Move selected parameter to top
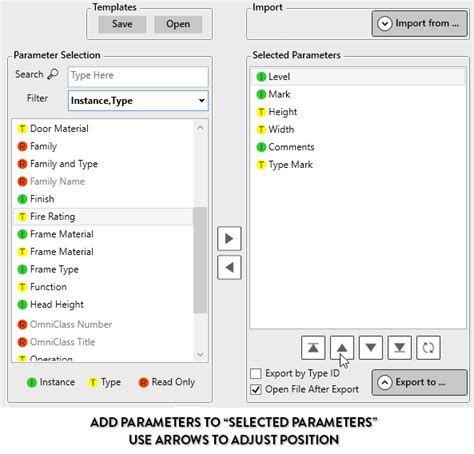 (313, 348)
